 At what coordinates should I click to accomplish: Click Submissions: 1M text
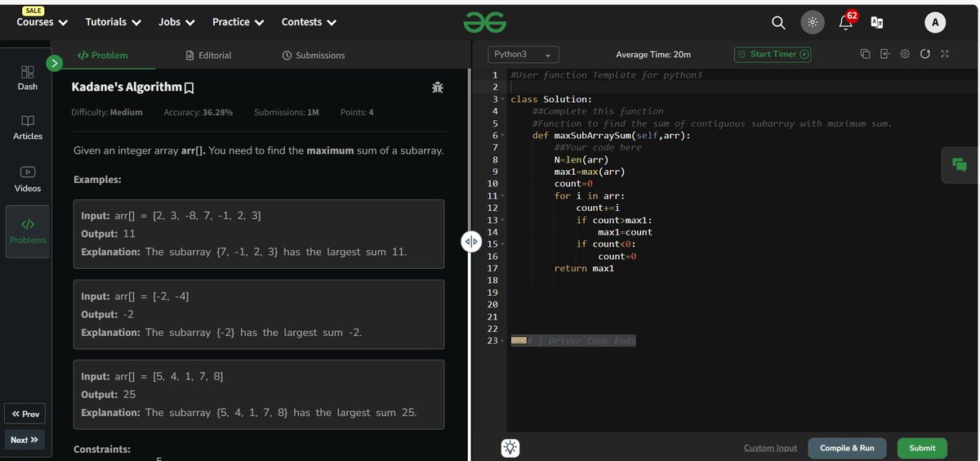pos(286,112)
